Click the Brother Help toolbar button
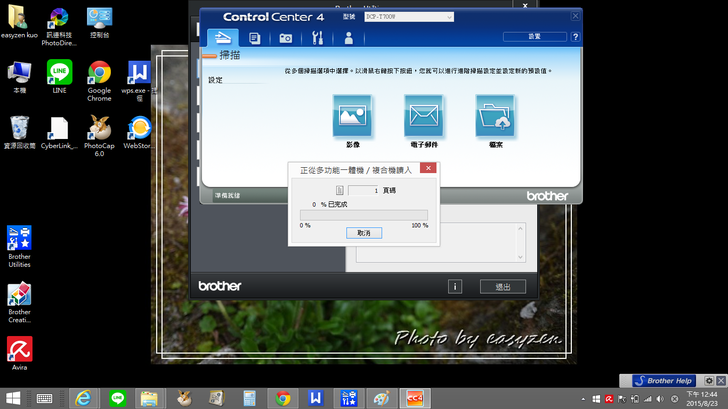 (x=664, y=381)
